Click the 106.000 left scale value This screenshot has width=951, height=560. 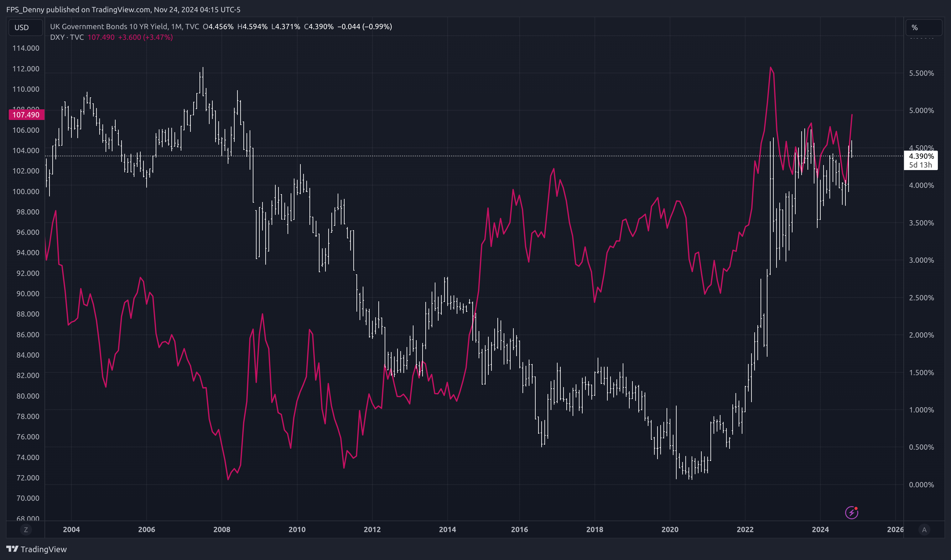(x=26, y=130)
